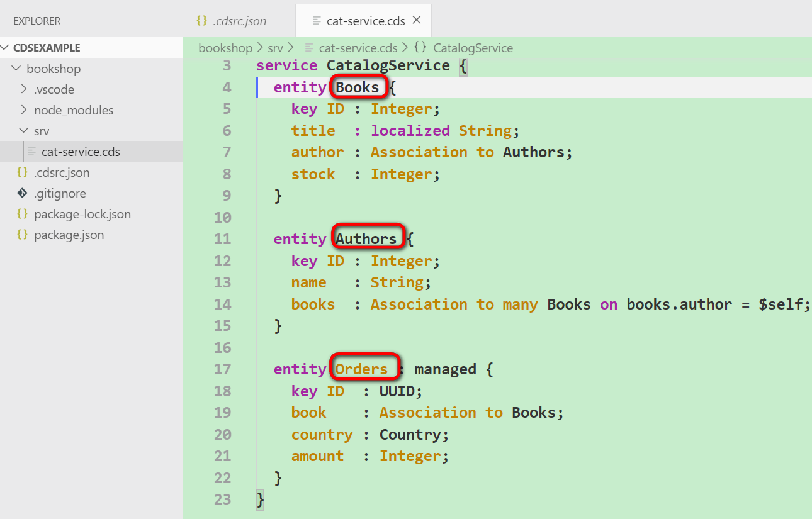Viewport: 812px width, 519px height.
Task: Click the JSON braces icon beside package-lock.json
Action: click(23, 214)
